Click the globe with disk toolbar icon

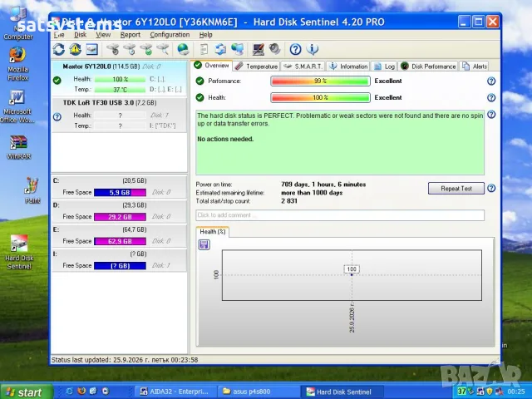183,50
